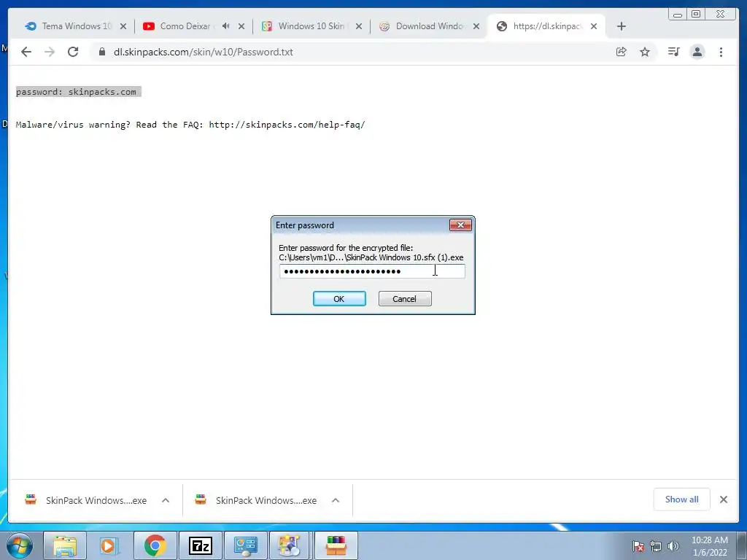
Task: Close the Como Deixar YouTube tab
Action: click(x=241, y=26)
